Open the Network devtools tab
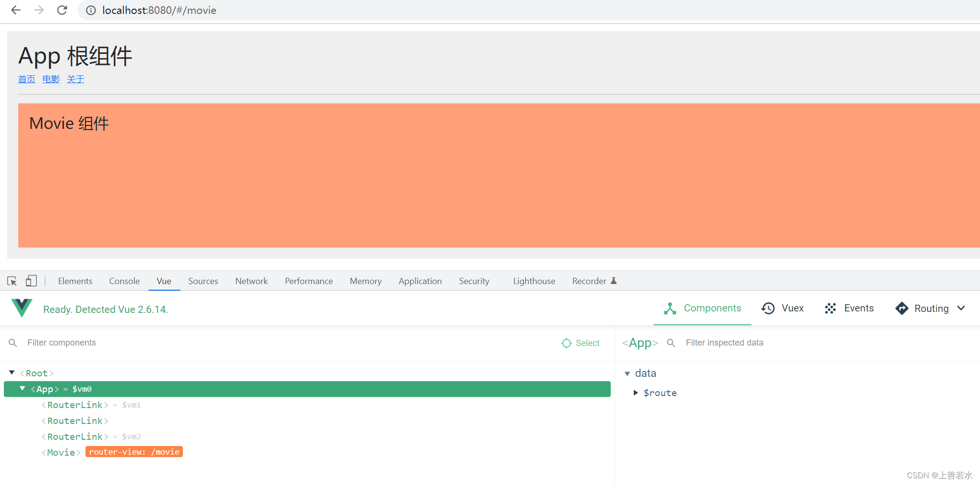Screen dimensions: 980x484 [x=252, y=281]
